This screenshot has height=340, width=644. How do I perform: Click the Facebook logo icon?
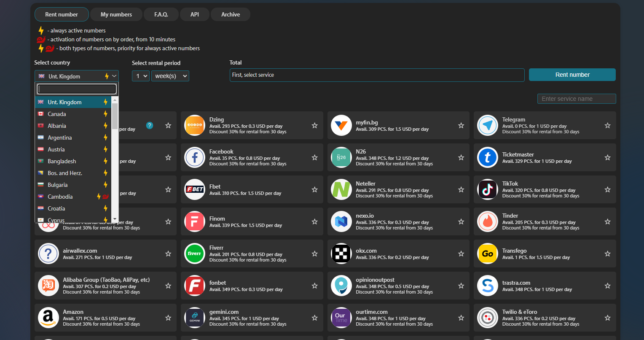tap(195, 157)
